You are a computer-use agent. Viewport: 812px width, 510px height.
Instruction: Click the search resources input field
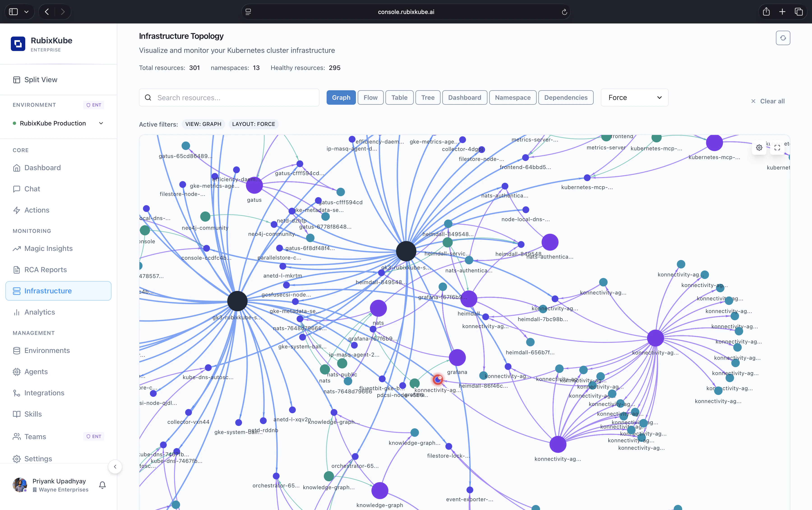(229, 97)
